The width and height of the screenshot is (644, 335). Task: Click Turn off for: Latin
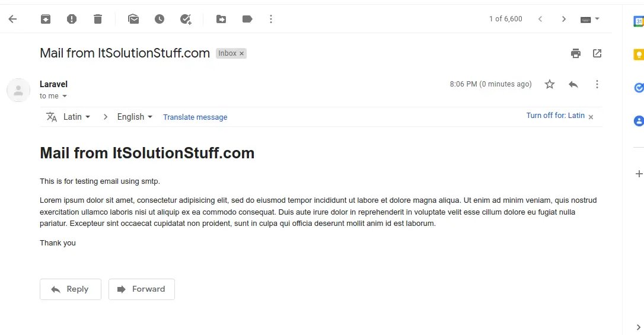[x=555, y=116]
